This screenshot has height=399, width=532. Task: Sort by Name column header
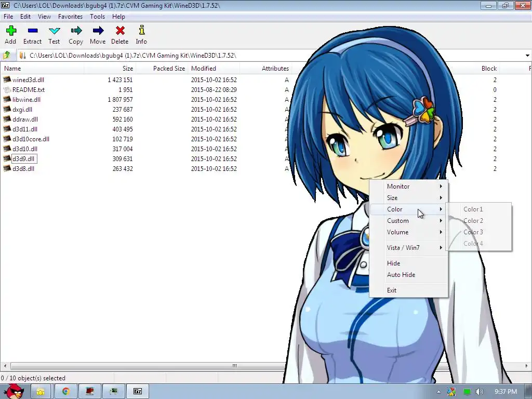click(42, 68)
